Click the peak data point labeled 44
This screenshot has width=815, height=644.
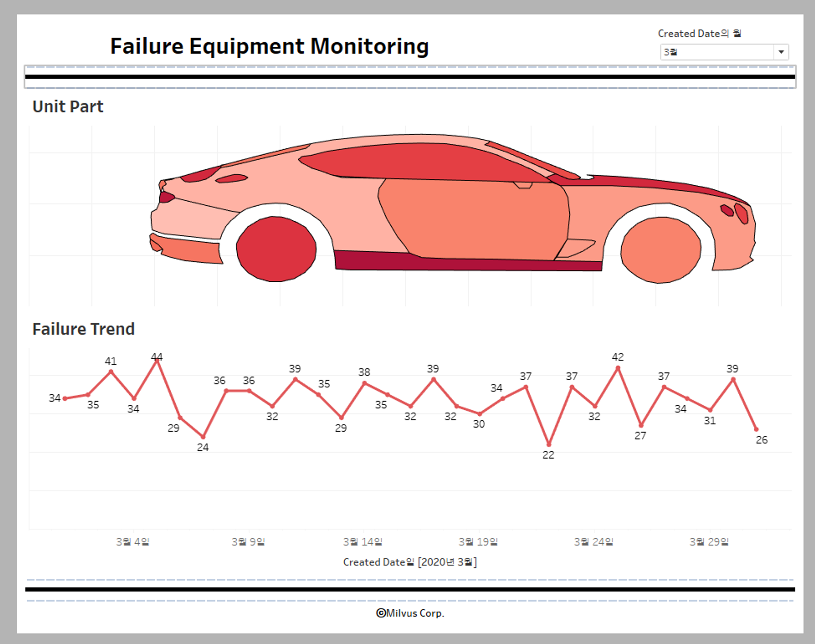click(157, 360)
